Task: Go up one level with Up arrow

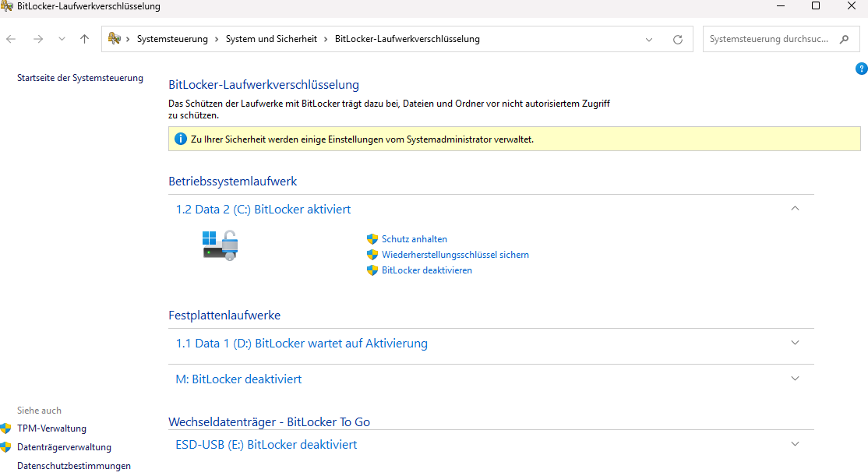Action: tap(84, 39)
